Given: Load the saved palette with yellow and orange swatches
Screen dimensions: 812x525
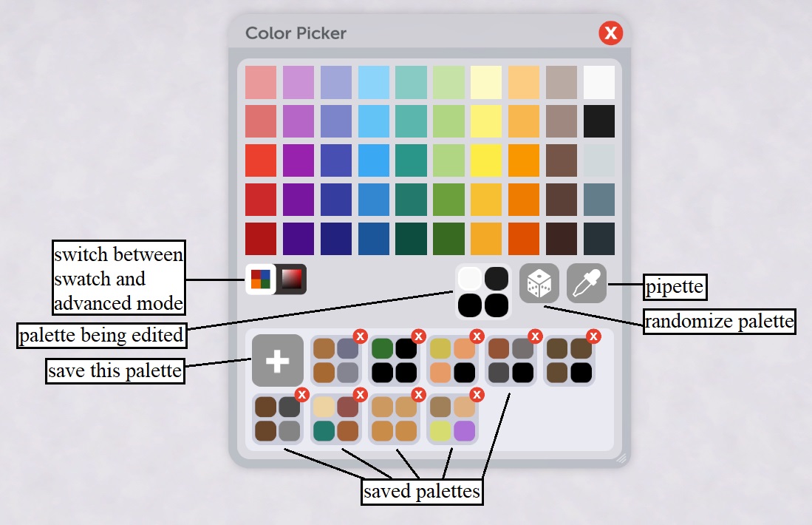Looking at the screenshot, I should click(453, 360).
